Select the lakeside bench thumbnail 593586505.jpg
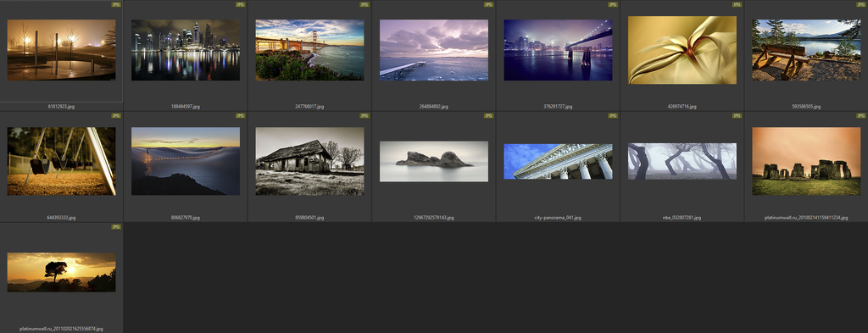 (x=806, y=50)
